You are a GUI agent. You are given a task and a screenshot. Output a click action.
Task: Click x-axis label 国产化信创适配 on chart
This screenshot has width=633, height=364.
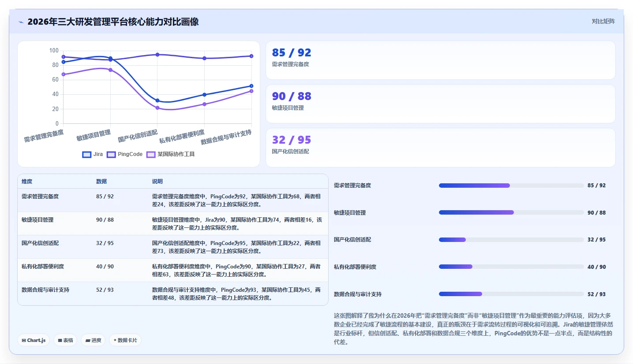coord(138,136)
